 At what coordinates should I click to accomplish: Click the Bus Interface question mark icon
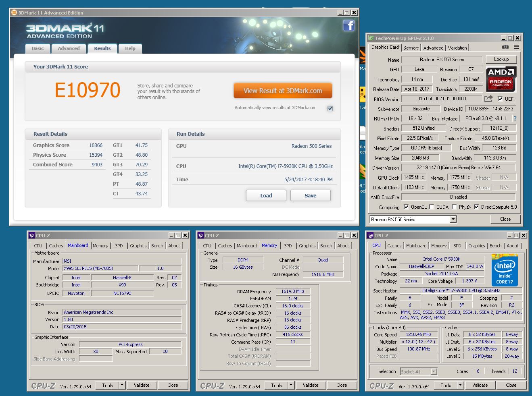click(x=515, y=118)
